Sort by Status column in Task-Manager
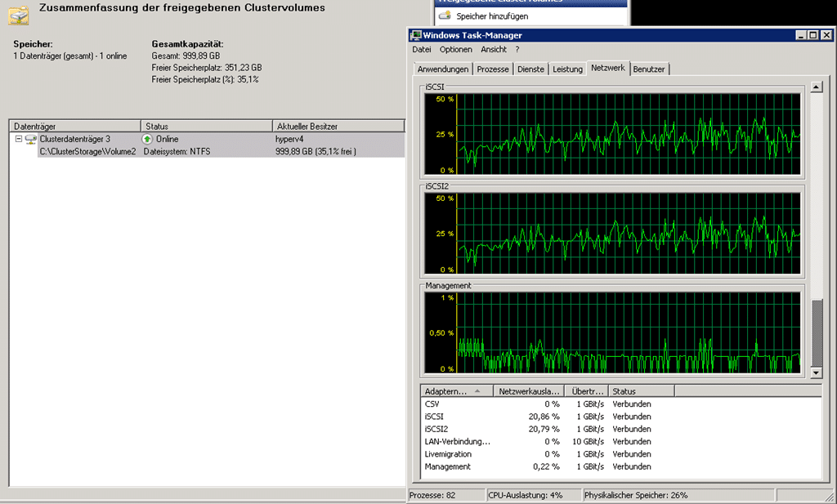 pos(642,391)
